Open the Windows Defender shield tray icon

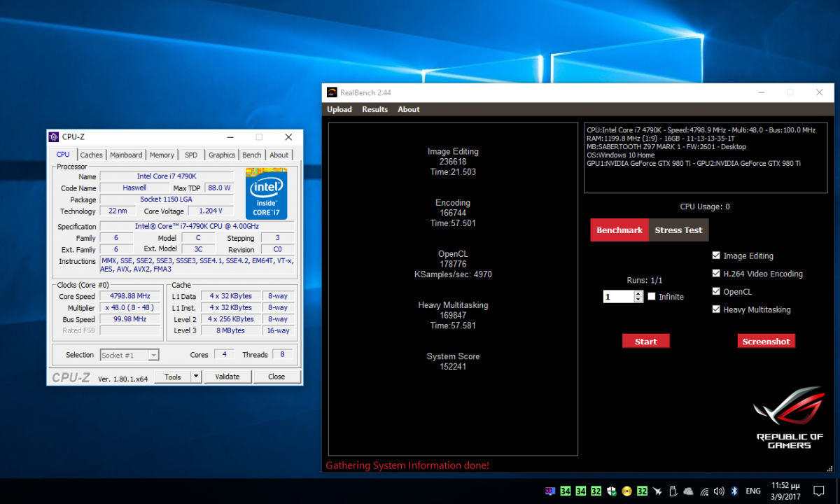tap(612, 491)
